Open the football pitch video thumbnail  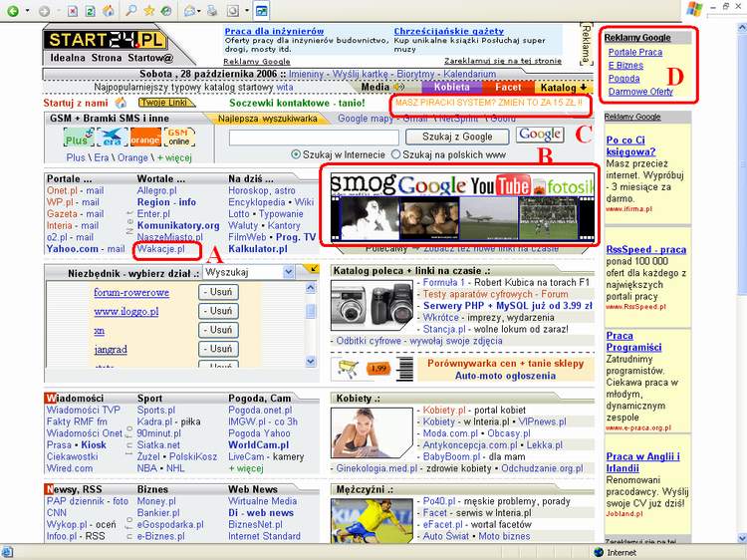(549, 218)
